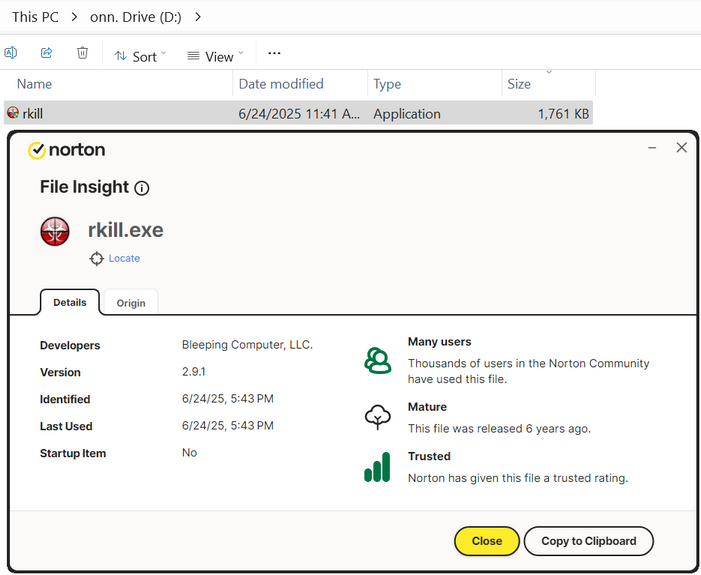The image size is (701, 575).
Task: Minimize the Norton File Insight window
Action: (652, 148)
